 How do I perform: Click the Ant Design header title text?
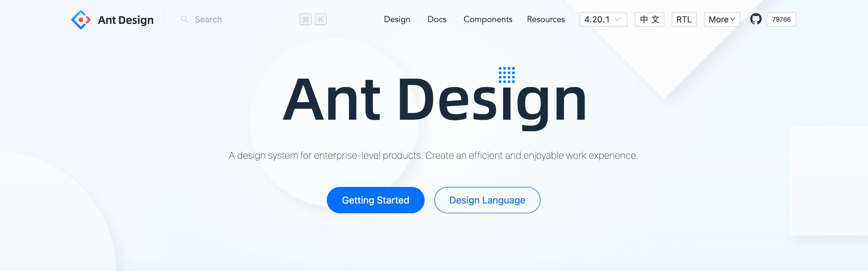coord(125,20)
